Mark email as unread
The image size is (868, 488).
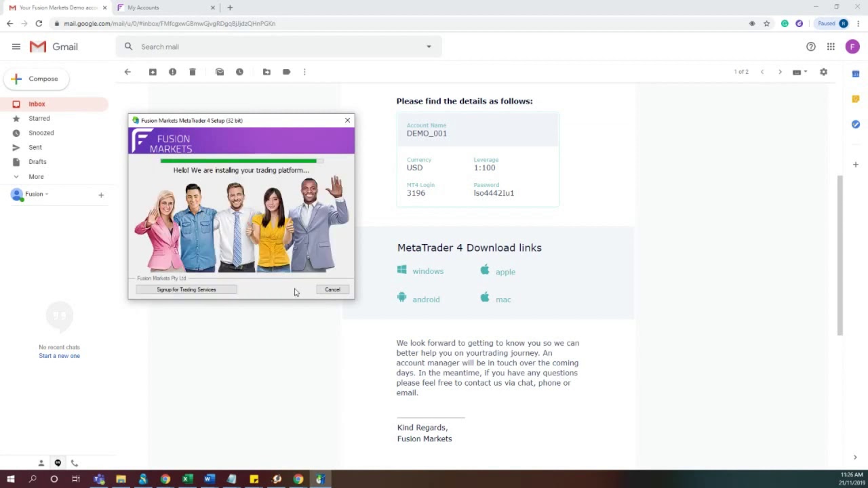pyautogui.click(x=220, y=72)
